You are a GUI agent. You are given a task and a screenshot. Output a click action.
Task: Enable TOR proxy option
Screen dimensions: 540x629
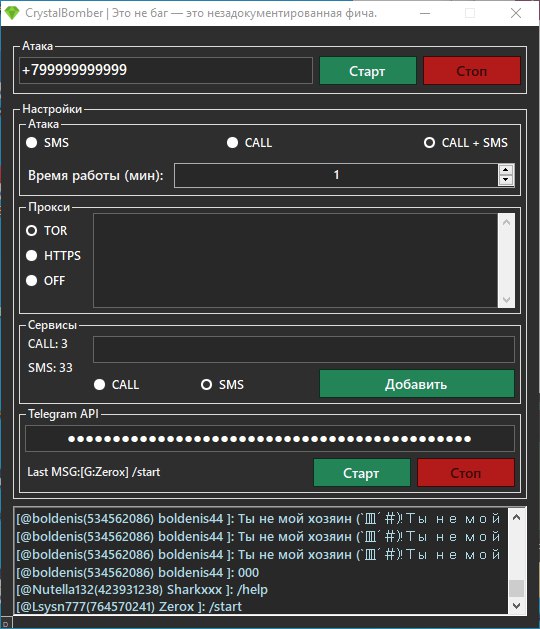pyautogui.click(x=32, y=231)
